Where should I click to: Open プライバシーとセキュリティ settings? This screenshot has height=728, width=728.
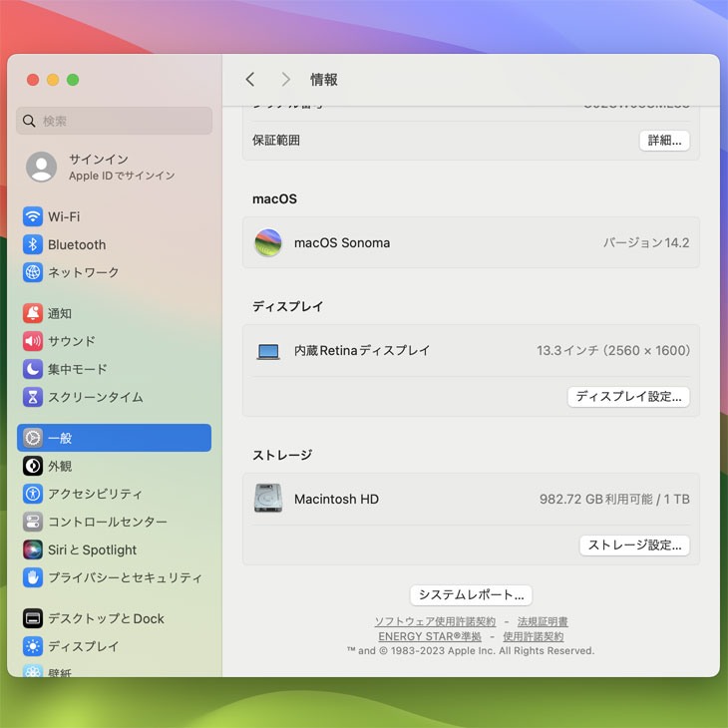click(x=114, y=577)
